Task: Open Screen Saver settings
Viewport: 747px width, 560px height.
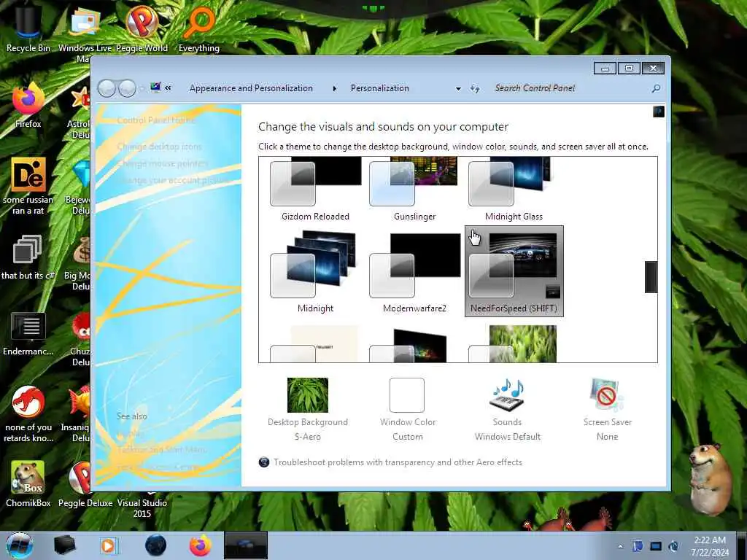Action: (608, 410)
